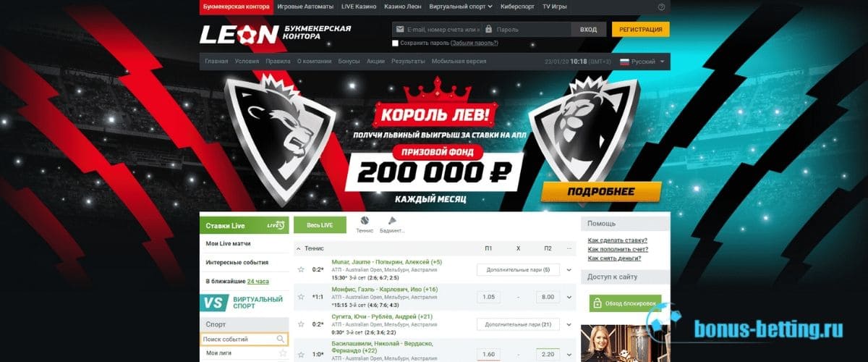The image size is (868, 362).
Task: Click the LEON logo
Action: click(239, 33)
